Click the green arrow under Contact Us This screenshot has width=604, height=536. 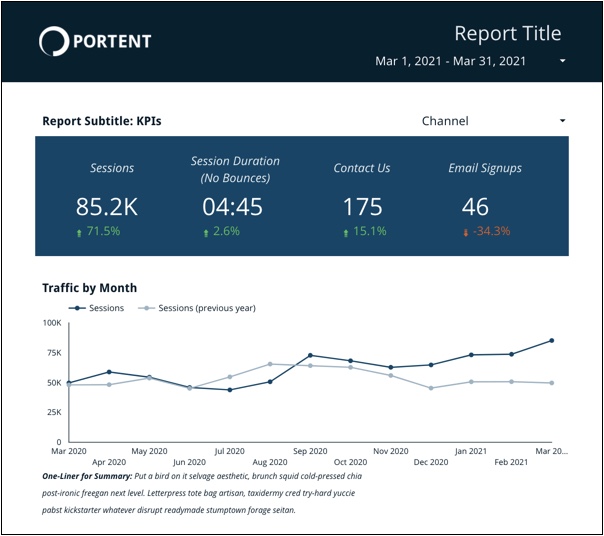[x=346, y=232]
